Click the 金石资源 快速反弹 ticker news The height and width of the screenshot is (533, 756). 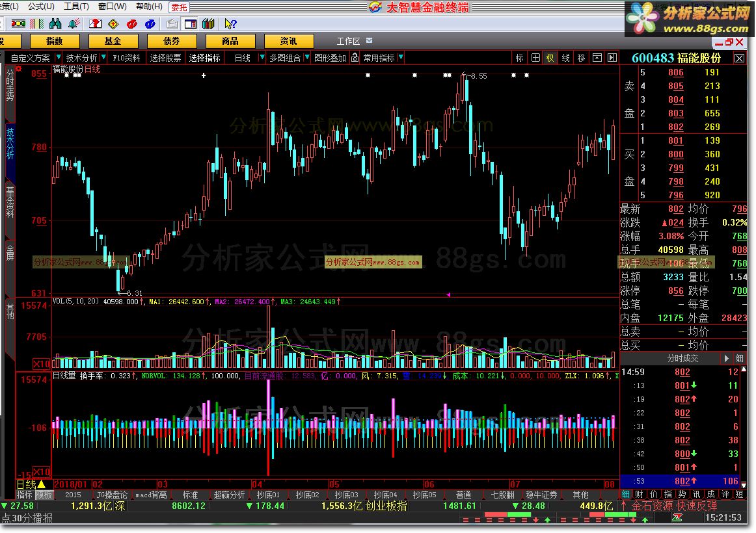(x=674, y=506)
